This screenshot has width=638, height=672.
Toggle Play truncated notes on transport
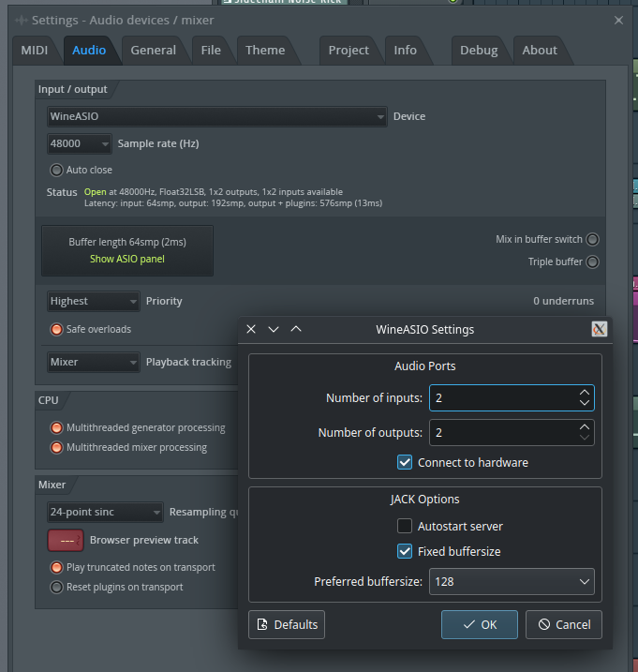click(x=56, y=567)
